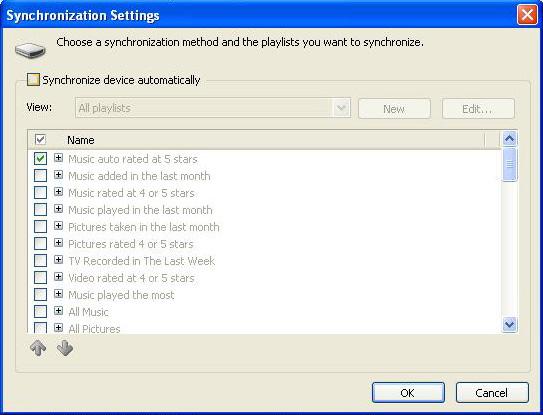
Task: Click the portable device icon in the header
Action: (x=30, y=51)
